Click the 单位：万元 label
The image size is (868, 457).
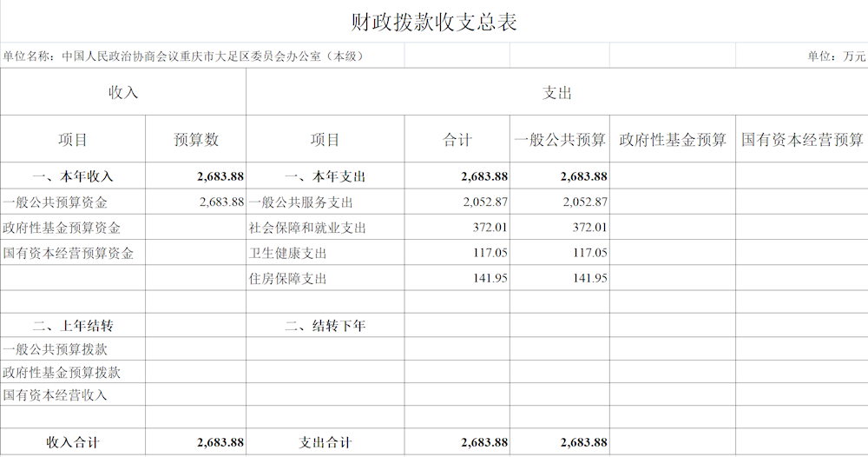click(x=836, y=56)
